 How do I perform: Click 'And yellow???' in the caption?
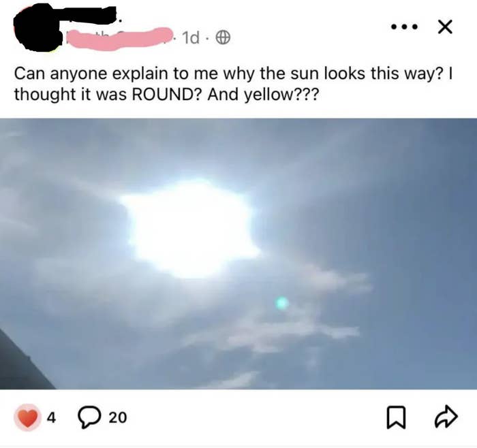click(x=264, y=95)
